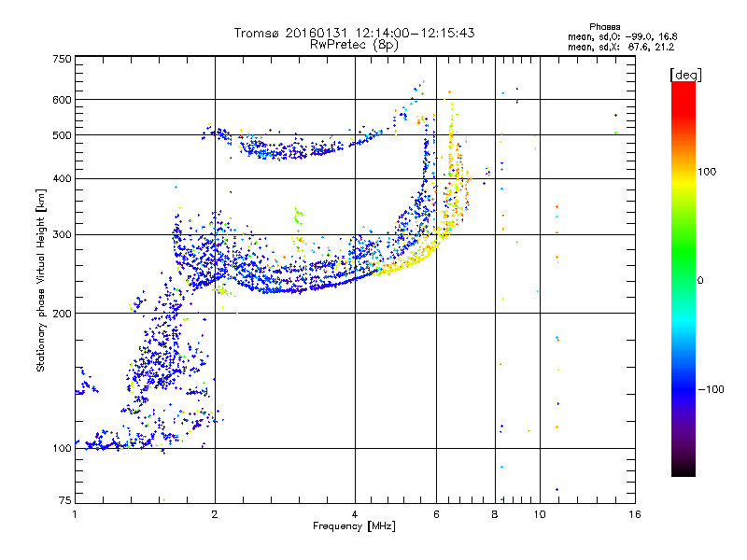Click the y-axis tick label '200'

point(62,314)
